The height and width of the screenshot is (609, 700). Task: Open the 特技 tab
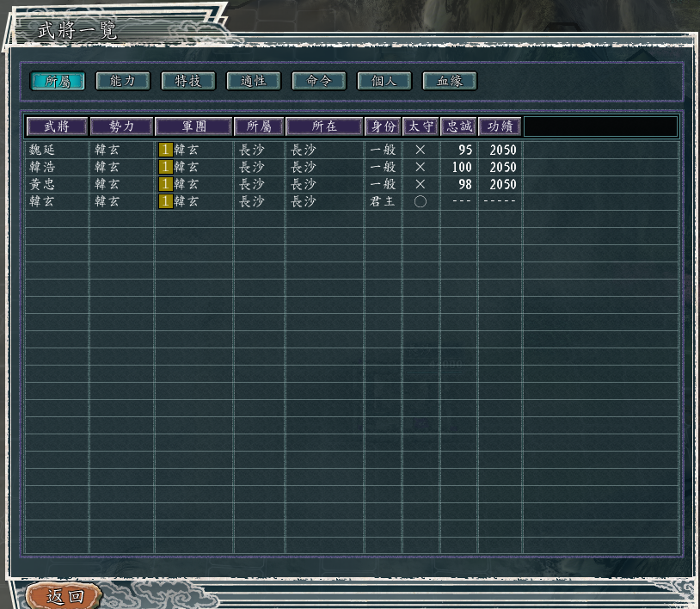point(188,81)
